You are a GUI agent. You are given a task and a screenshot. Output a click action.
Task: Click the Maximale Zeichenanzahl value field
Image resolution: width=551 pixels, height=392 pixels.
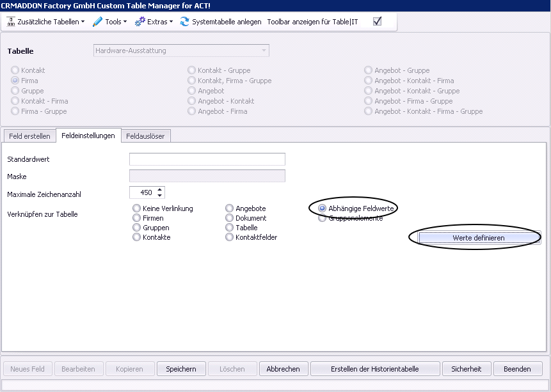[143, 192]
